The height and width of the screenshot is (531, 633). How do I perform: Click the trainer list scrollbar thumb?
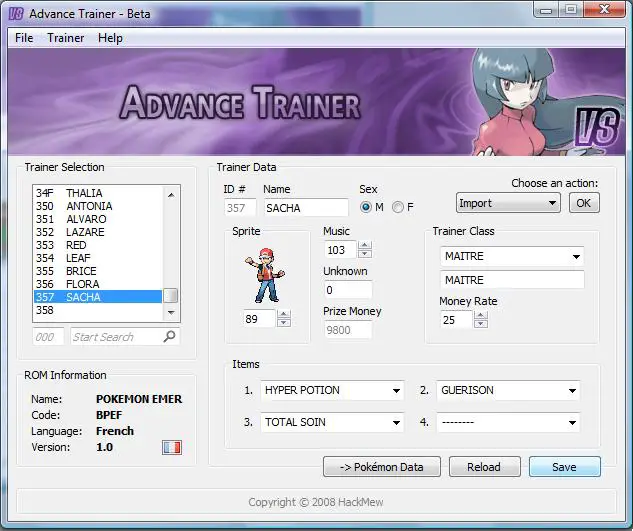(x=171, y=296)
